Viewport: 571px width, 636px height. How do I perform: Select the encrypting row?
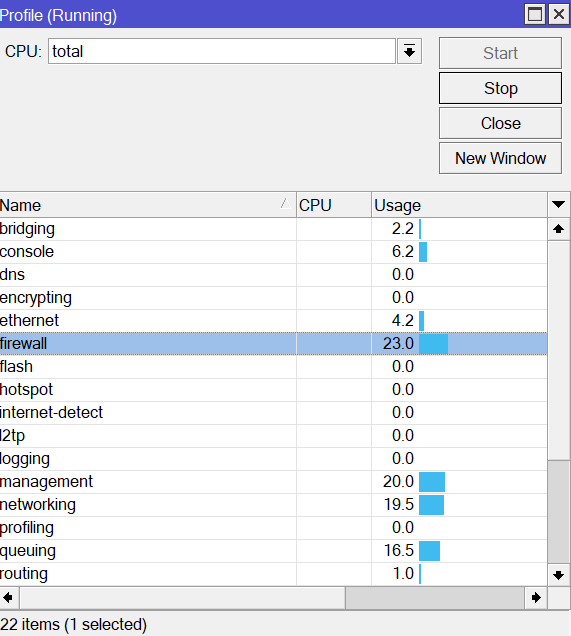[x=273, y=298]
